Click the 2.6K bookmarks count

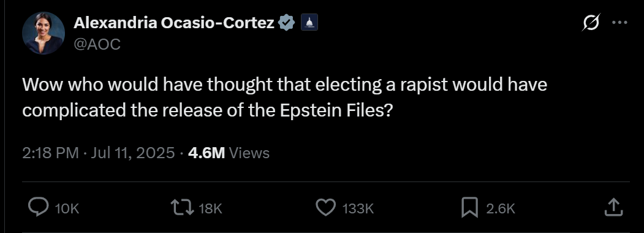coord(501,208)
